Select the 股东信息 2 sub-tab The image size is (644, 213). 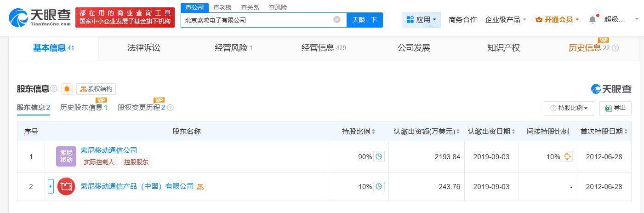click(x=34, y=108)
